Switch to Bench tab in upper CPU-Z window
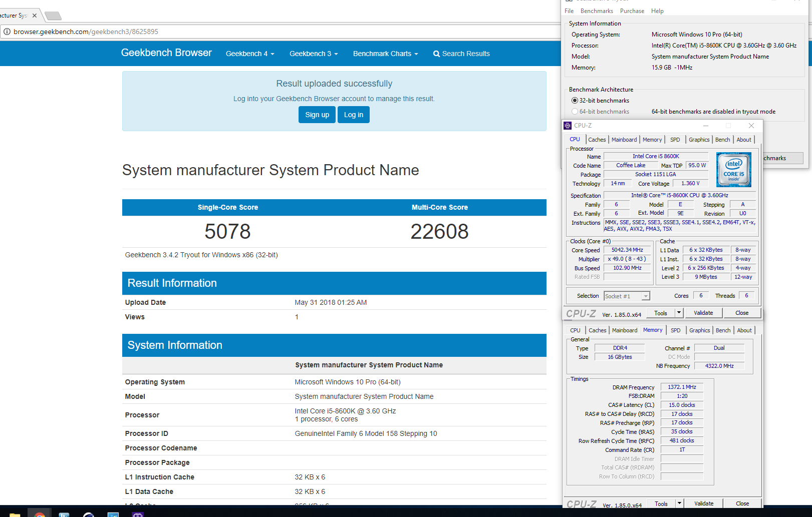Viewport: 812px width, 517px height. [722, 140]
